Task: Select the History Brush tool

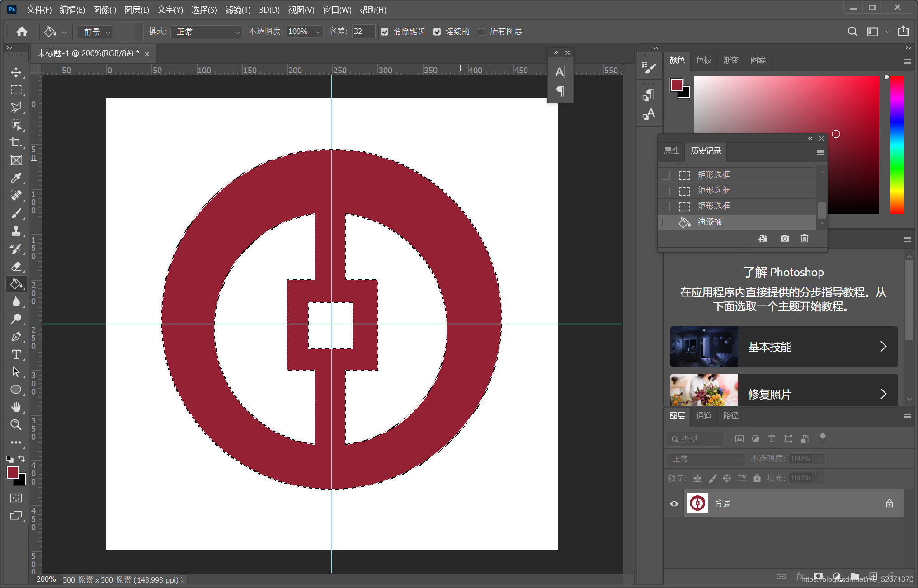Action: pos(16,248)
